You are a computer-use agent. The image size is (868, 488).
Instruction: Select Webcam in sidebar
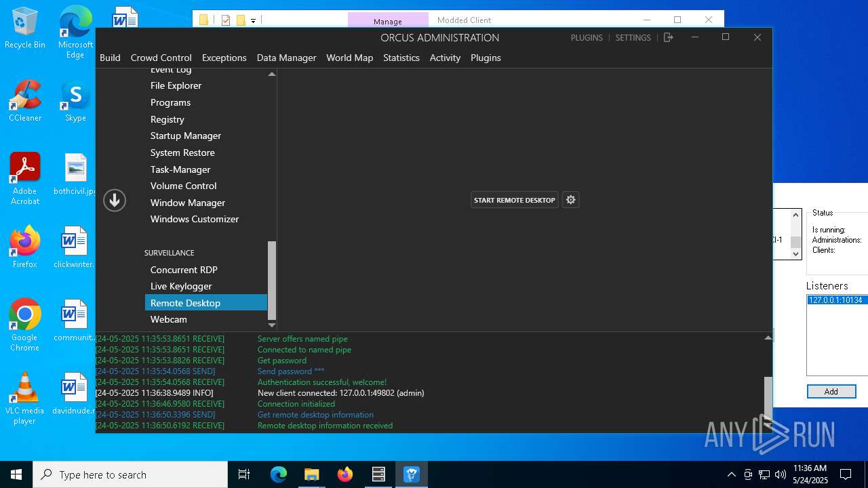206,319
